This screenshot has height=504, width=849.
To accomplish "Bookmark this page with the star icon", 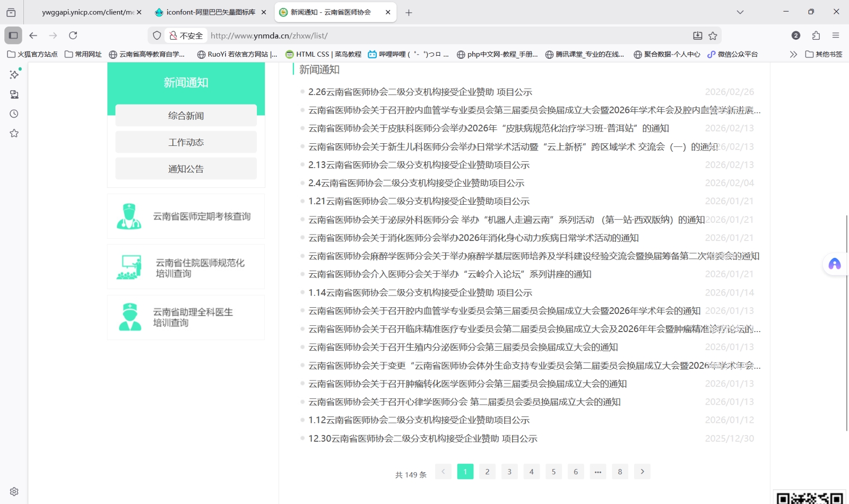I will point(714,36).
